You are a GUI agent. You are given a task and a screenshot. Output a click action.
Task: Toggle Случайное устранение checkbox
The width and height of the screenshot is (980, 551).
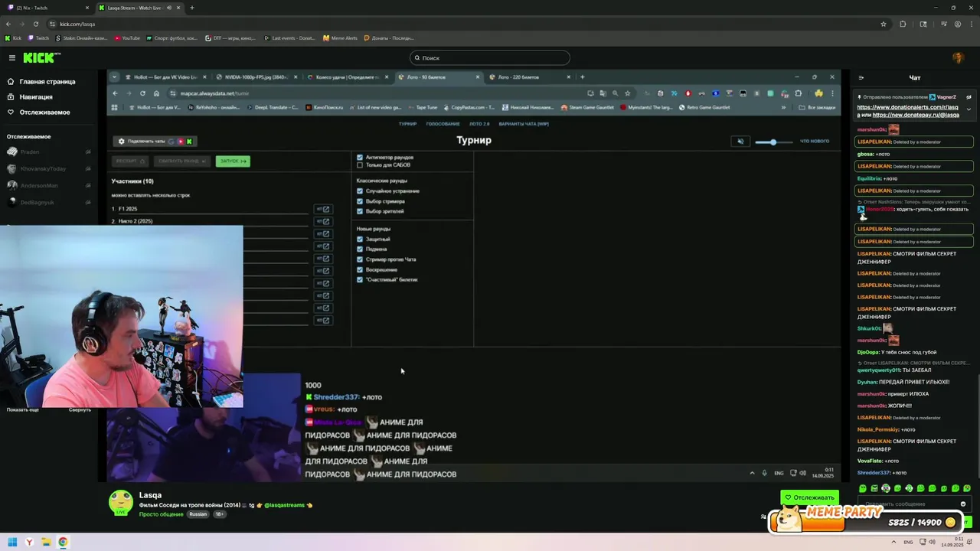pyautogui.click(x=360, y=191)
